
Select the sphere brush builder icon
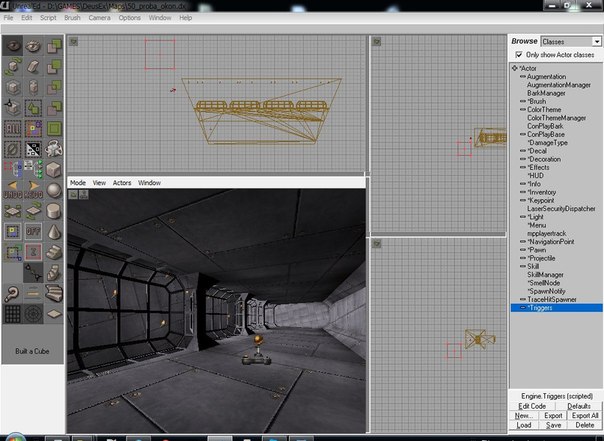tap(55, 189)
